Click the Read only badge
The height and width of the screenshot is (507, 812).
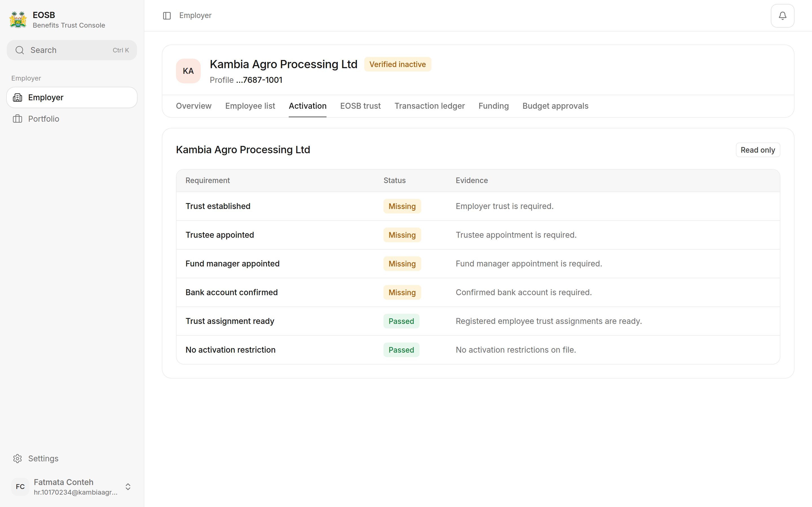tap(758, 150)
